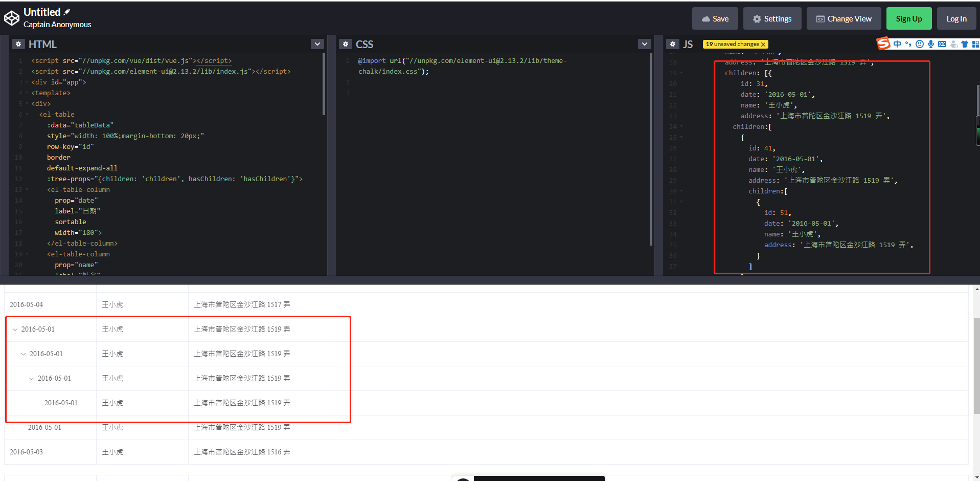The image size is (980, 481).
Task: Click the 2016-05-04 date cell
Action: coord(50,304)
